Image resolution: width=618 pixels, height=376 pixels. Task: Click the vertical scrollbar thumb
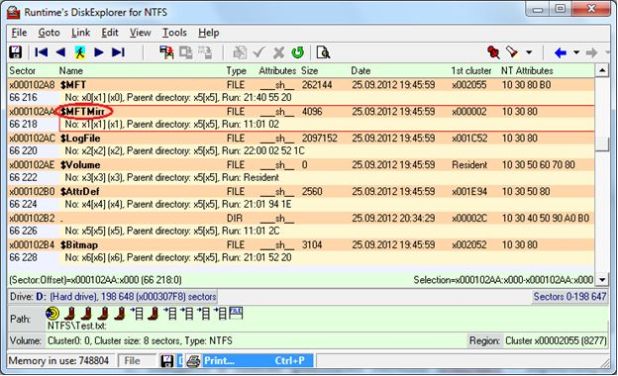pyautogui.click(x=602, y=144)
